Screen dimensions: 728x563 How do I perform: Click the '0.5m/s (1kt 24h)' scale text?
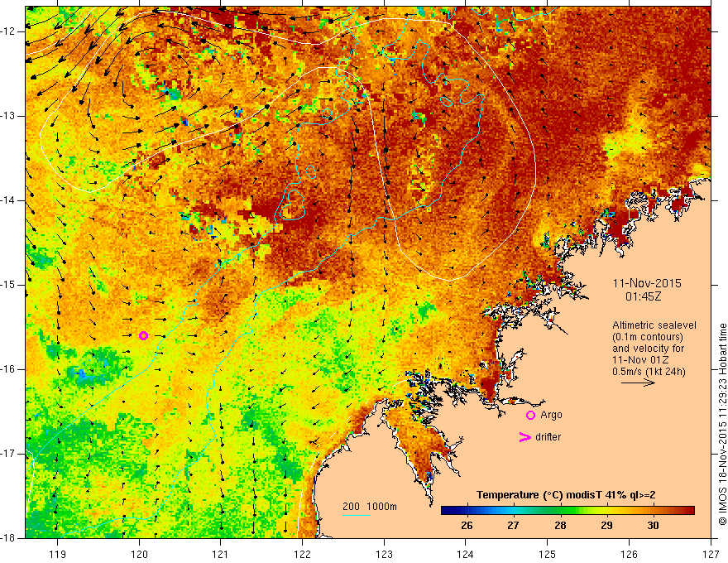pos(649,371)
